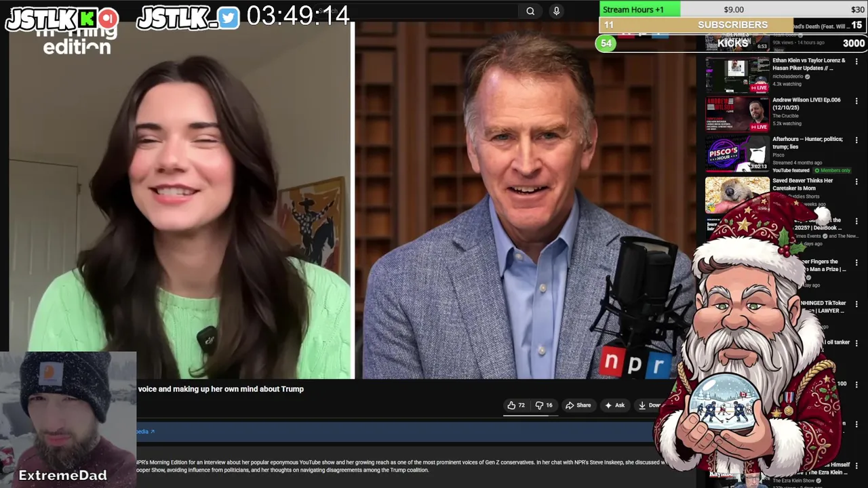This screenshot has width=868, height=488.
Task: Open options for the DealBook video
Action: coord(856,221)
